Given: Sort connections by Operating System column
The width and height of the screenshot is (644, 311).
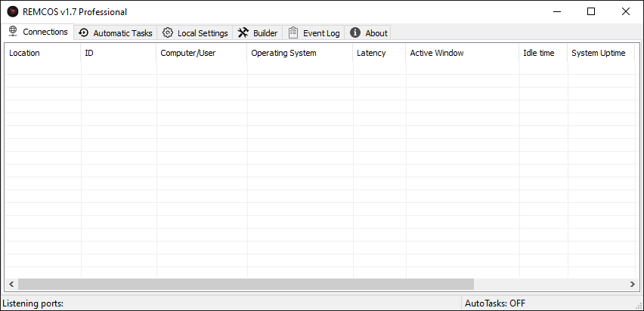Looking at the screenshot, I should point(283,53).
